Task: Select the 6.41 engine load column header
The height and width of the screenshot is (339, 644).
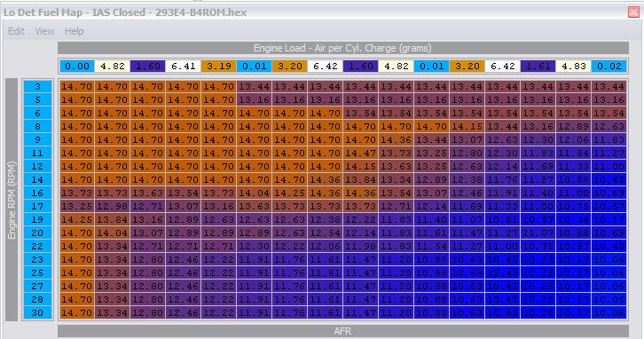Action: point(184,67)
